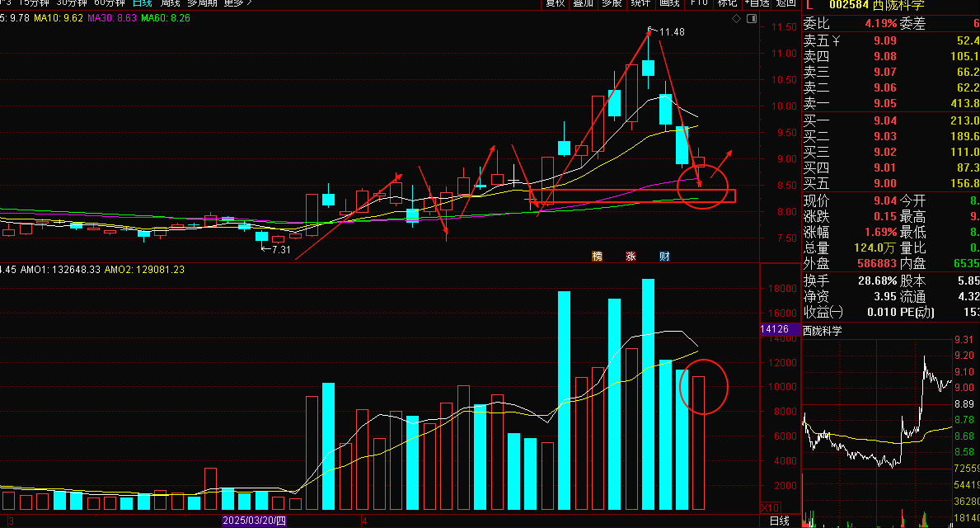
Task: Open the 榜 ranking list marker
Action: (597, 256)
